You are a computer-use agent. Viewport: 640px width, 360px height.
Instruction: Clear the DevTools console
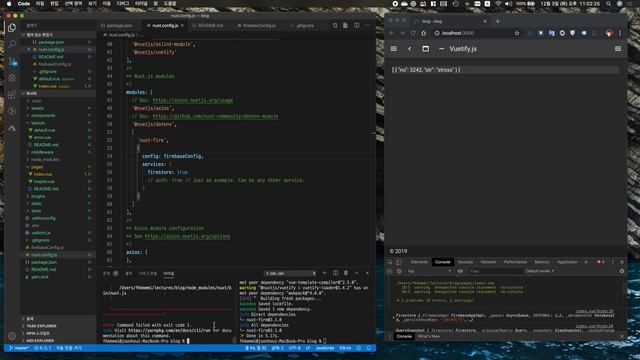[399, 271]
